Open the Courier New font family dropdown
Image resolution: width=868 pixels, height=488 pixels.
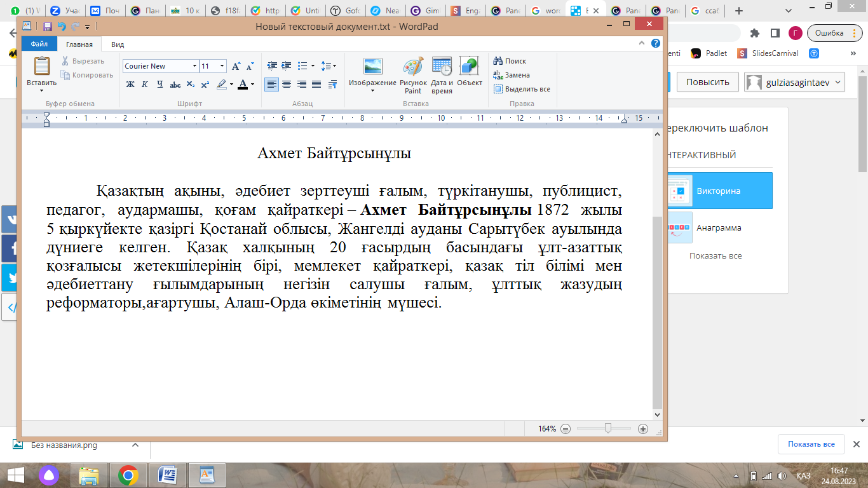(194, 66)
